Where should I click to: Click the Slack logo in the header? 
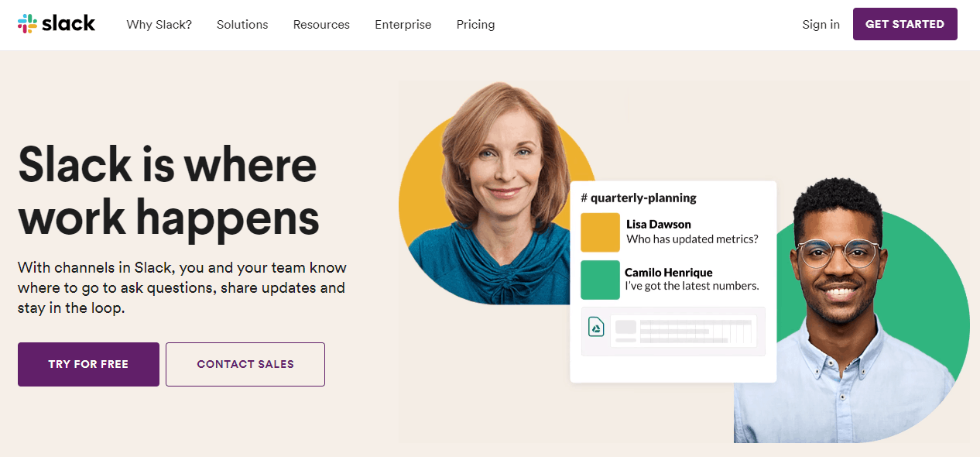(57, 24)
